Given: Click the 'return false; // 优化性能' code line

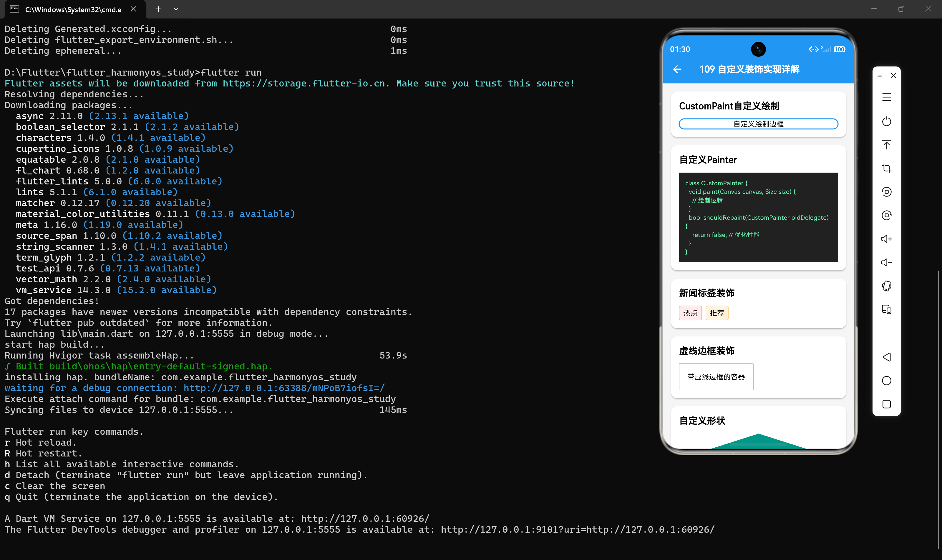Looking at the screenshot, I should 726,235.
